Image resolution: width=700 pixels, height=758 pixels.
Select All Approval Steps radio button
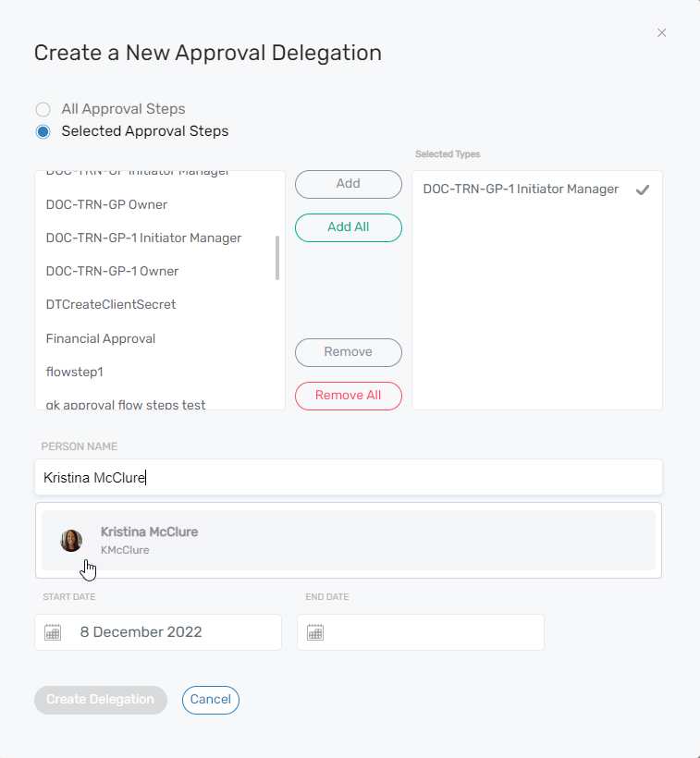[43, 109]
